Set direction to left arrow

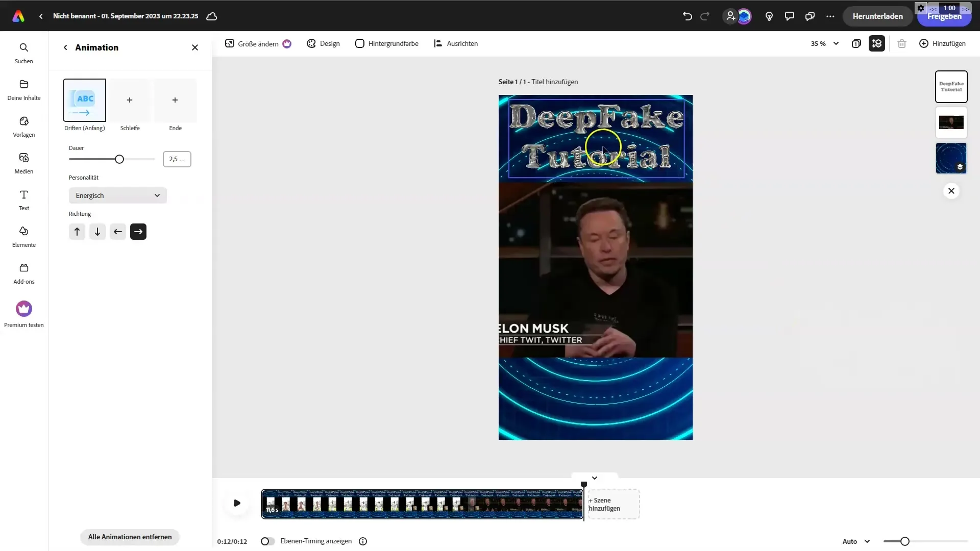[x=118, y=232]
